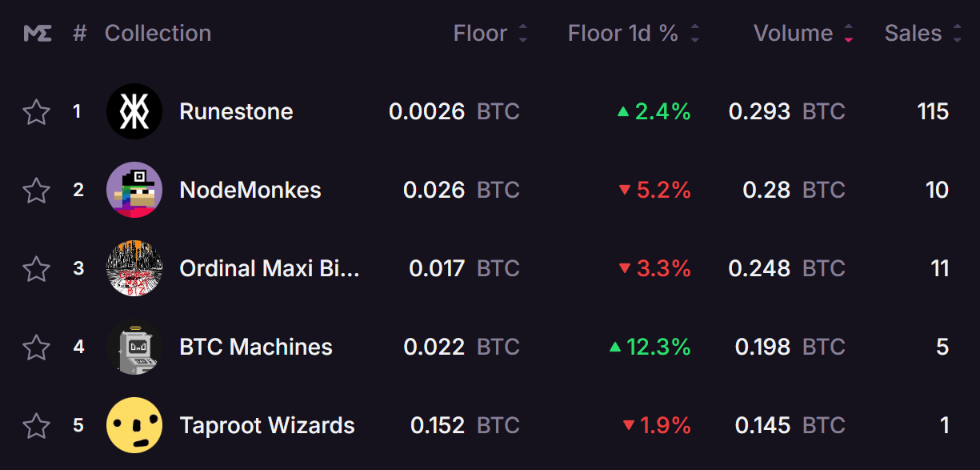Add BTC Machines to favorites

point(36,347)
